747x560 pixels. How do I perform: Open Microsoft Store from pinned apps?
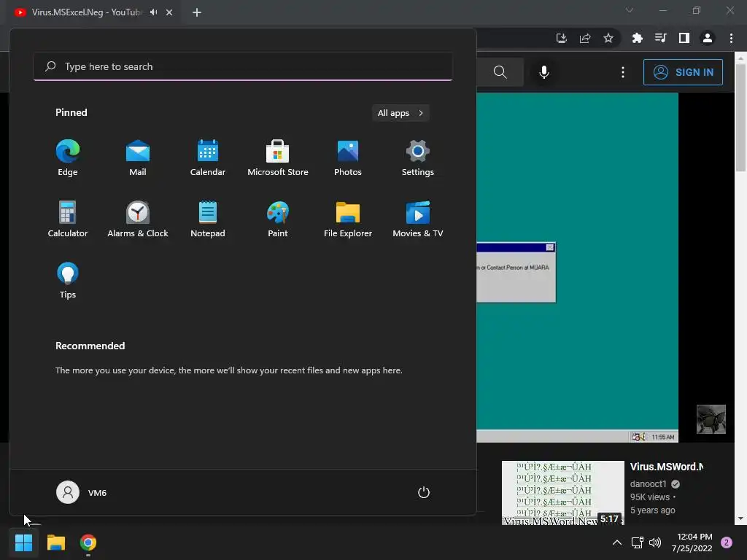(278, 157)
